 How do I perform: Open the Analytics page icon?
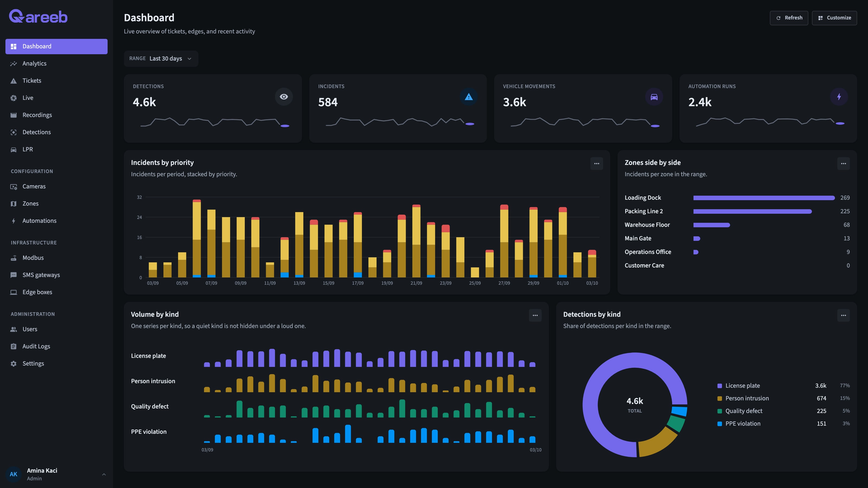[14, 64]
